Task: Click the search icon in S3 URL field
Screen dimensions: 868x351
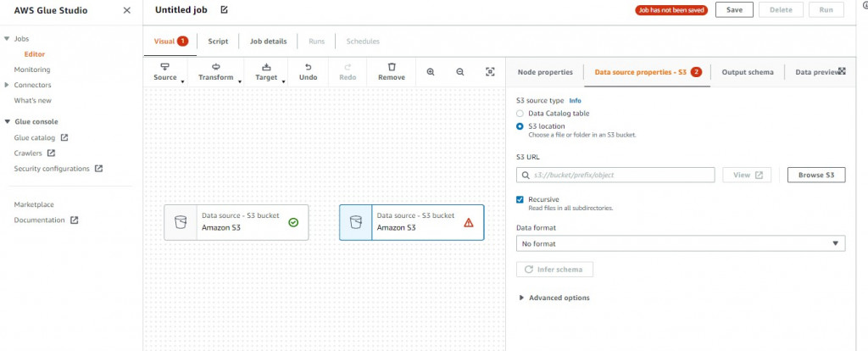Action: (x=526, y=175)
